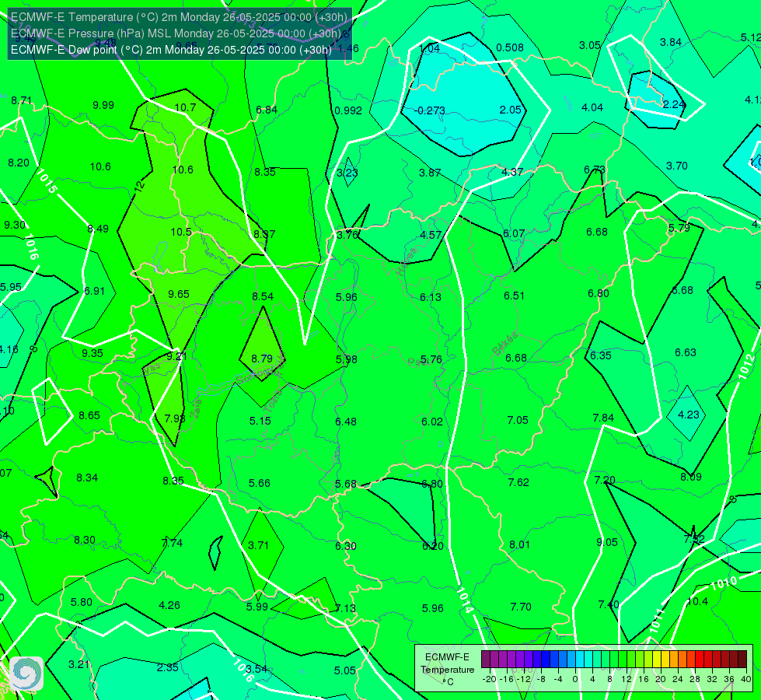This screenshot has width=761, height=700.
Task: Click the 1012 isobar label
Action: click(x=747, y=367)
